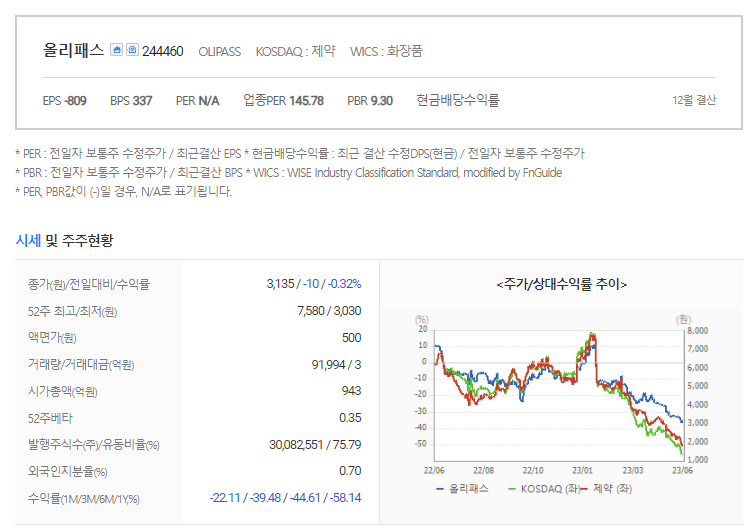Click the PER footnote explanation line

click(300, 154)
